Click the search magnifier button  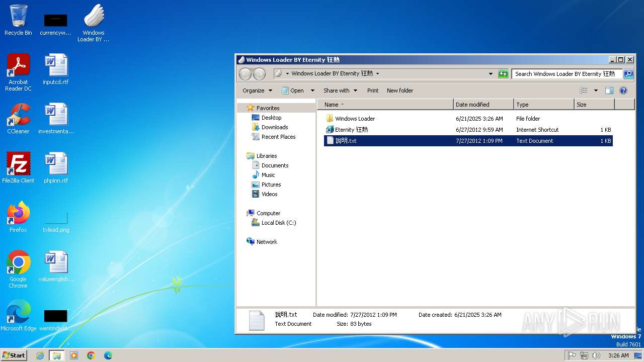(628, 74)
